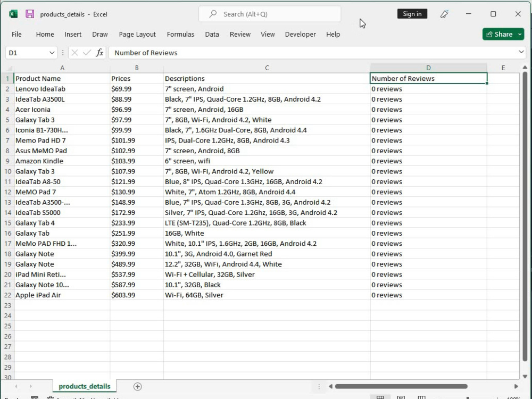This screenshot has height=399, width=532.
Task: Open the Coming Soon pen icon
Action: [x=444, y=14]
